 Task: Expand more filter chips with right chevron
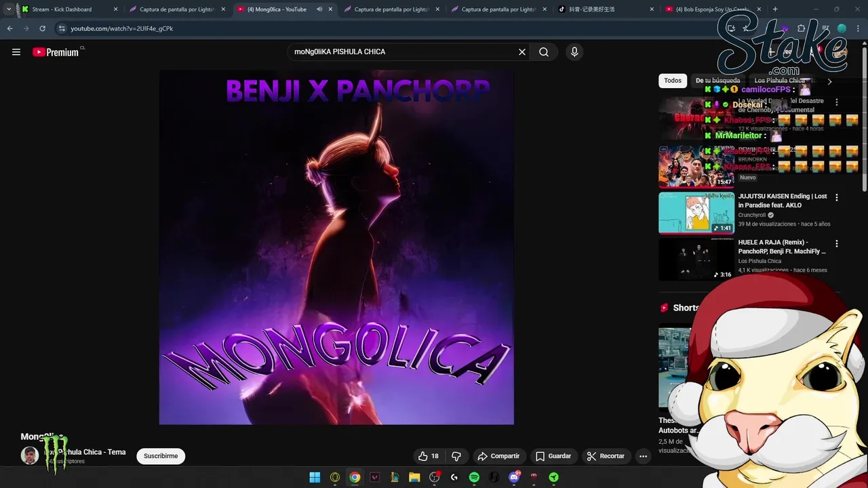(x=829, y=81)
